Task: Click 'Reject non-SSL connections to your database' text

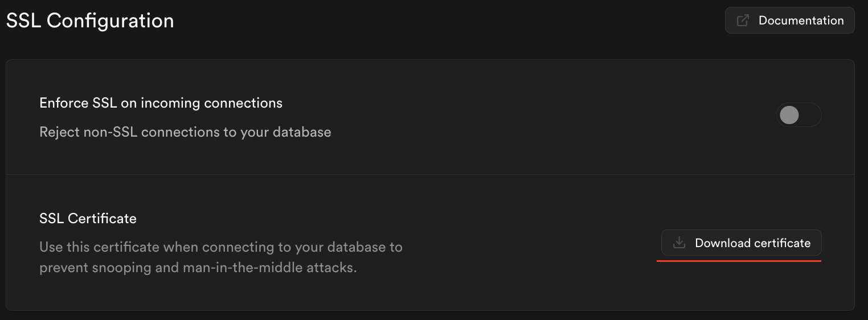Action: point(185,132)
